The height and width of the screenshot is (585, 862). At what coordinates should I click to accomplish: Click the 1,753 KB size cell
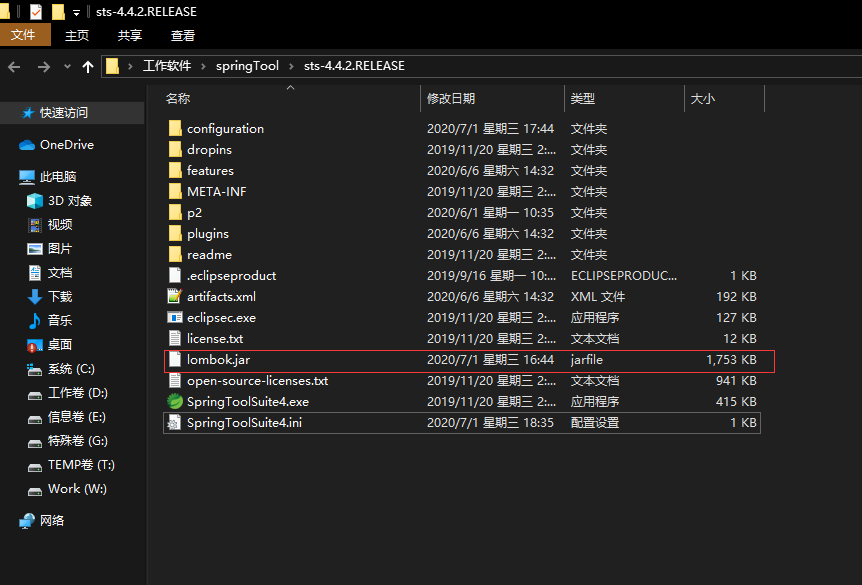pyautogui.click(x=731, y=360)
